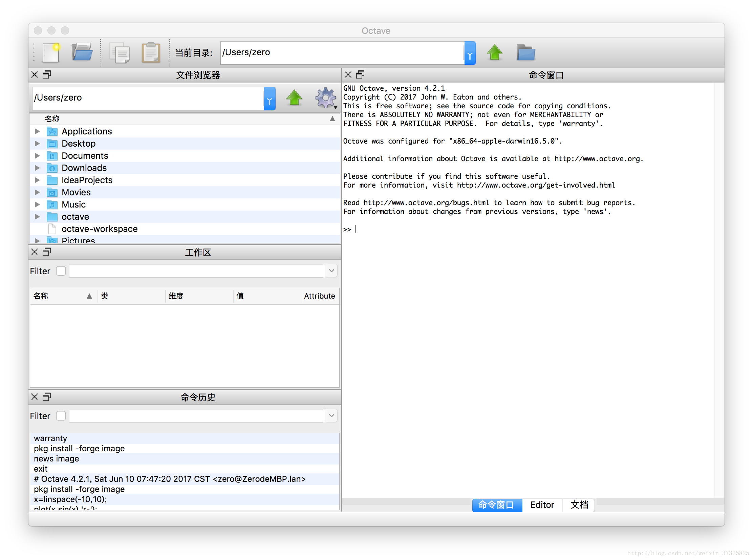Sort workspace by 名称 column
753x560 pixels.
[x=64, y=296]
